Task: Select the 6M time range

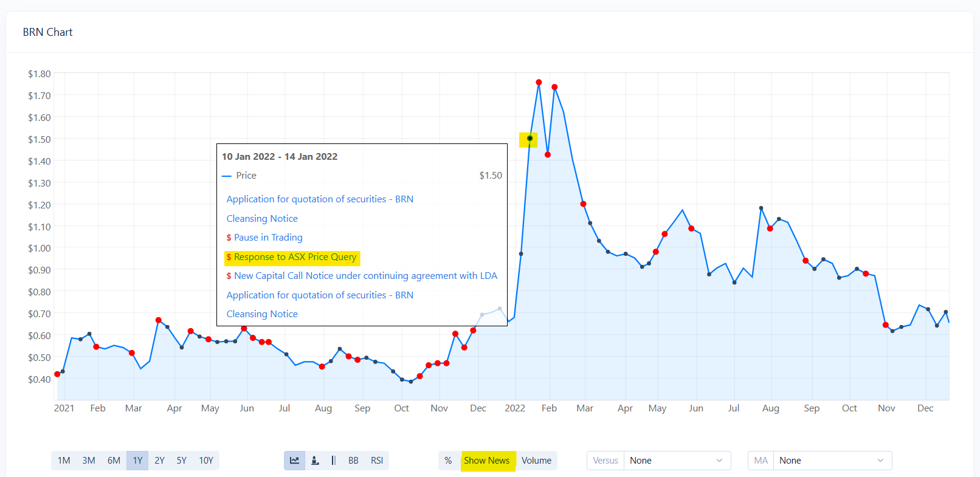Action: tap(114, 461)
